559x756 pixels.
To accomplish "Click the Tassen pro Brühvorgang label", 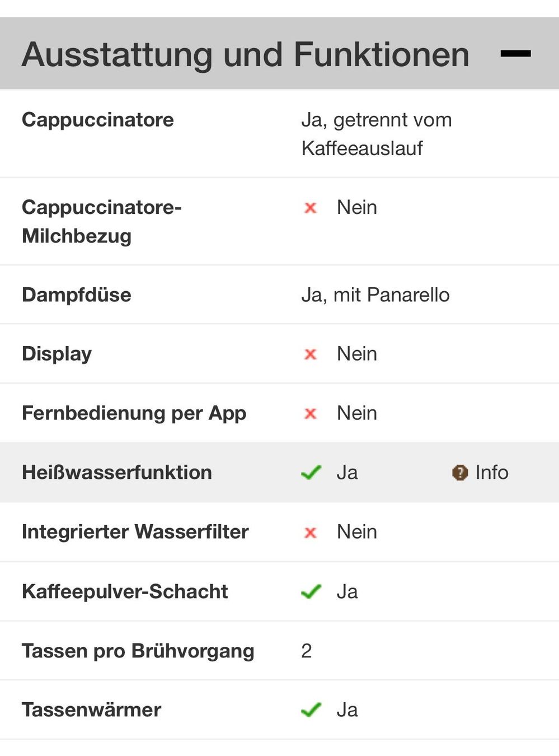I will (x=138, y=651).
